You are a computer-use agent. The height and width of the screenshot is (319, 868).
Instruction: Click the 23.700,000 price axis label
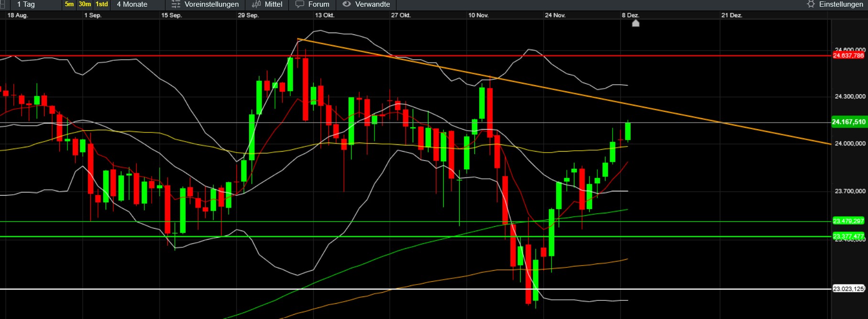click(850, 191)
